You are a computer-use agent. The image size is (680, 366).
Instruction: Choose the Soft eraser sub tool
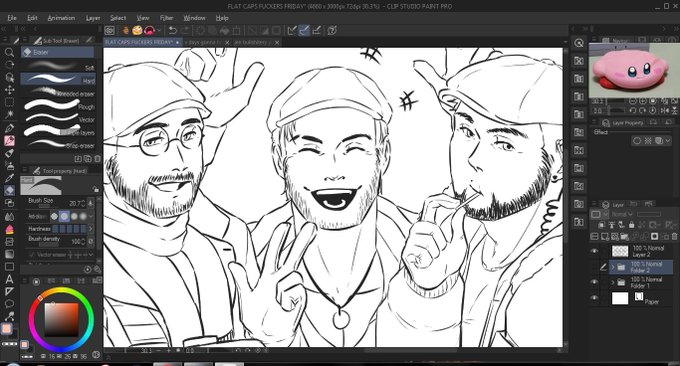coord(58,66)
